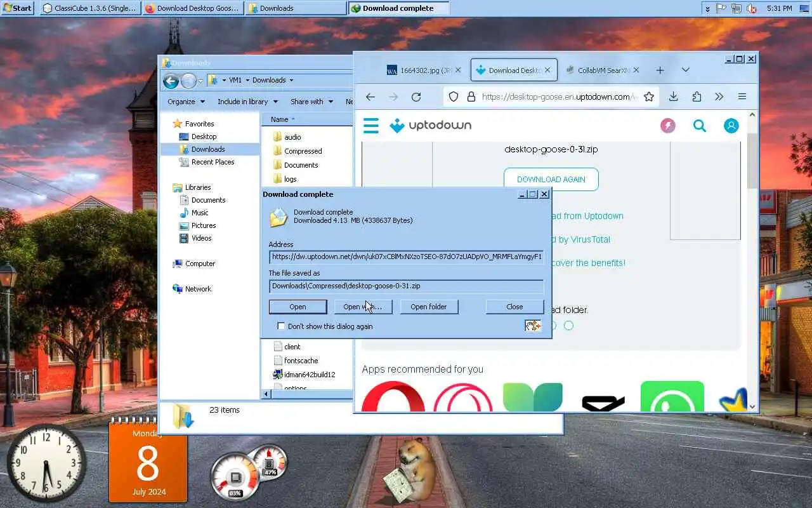Click the padlock site info icon
Viewport: 812px width, 508px height.
pos(471,97)
